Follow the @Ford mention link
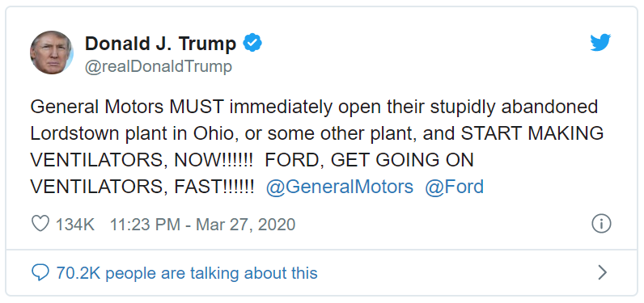Viewport: 644px width, 303px height. pos(454,187)
